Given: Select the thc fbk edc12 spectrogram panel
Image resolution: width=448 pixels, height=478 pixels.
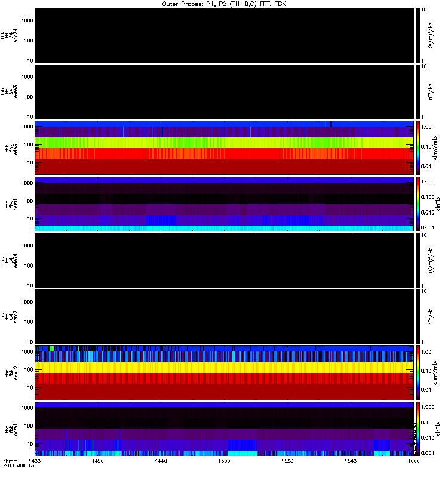Looking at the screenshot, I should [x=224, y=373].
